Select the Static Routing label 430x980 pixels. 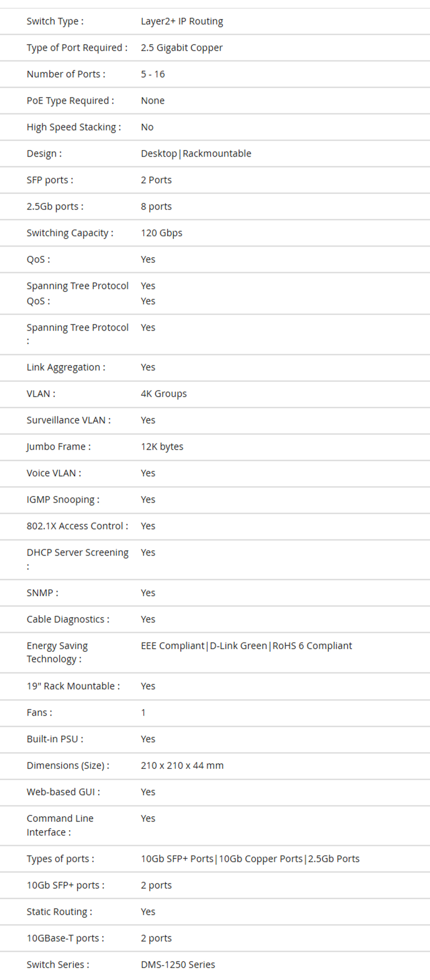(x=59, y=912)
